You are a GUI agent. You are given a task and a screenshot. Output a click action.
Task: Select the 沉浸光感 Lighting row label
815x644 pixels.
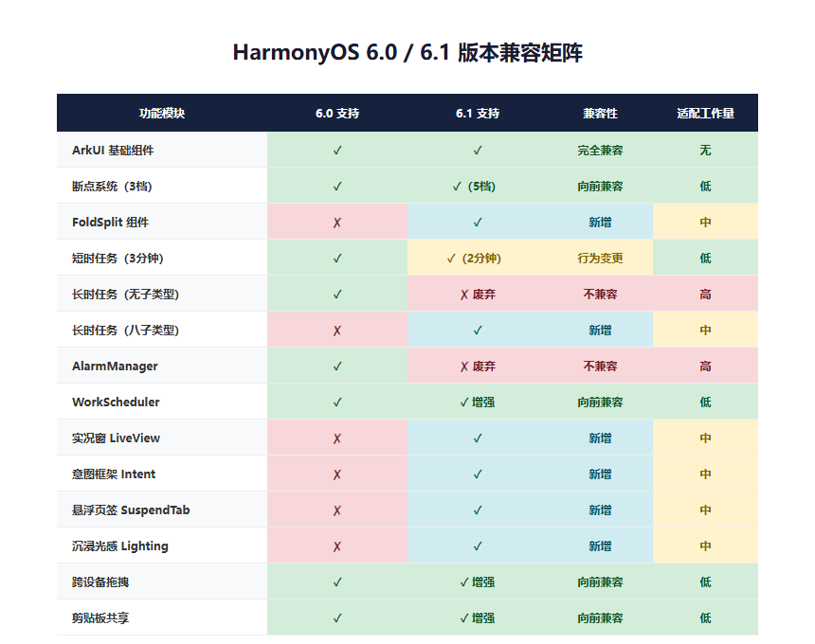(120, 546)
